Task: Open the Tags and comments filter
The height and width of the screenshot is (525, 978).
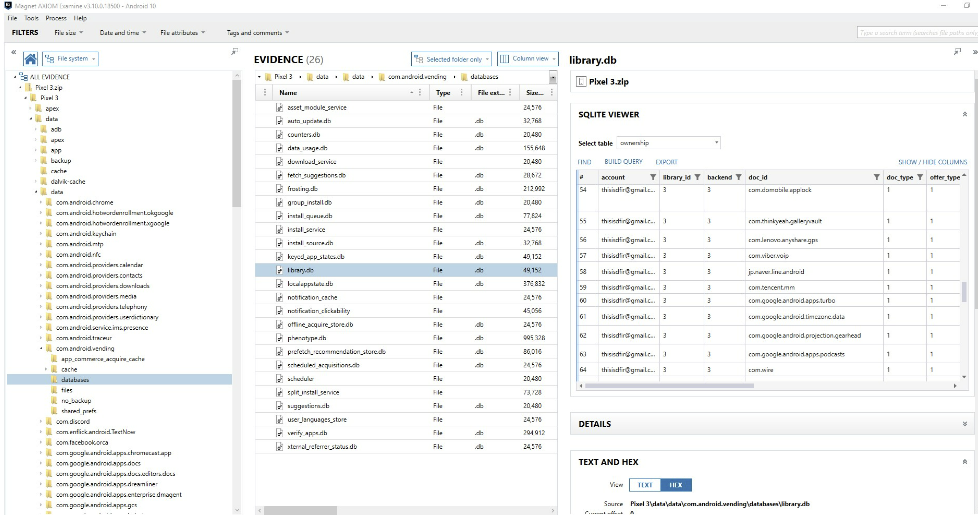Action: 258,32
